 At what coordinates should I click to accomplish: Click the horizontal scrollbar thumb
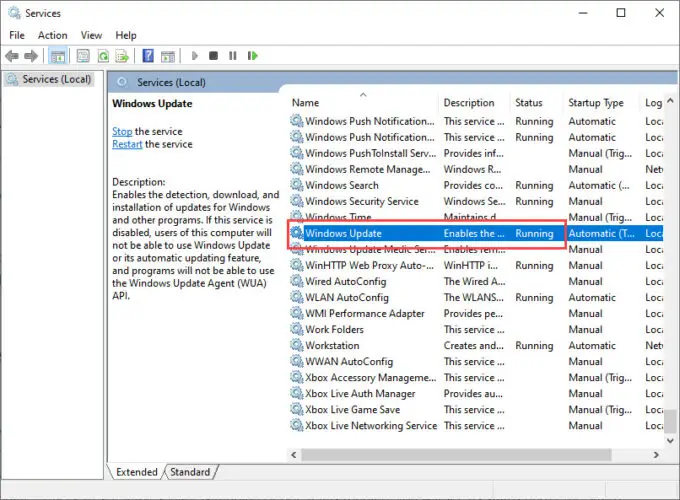click(x=456, y=455)
